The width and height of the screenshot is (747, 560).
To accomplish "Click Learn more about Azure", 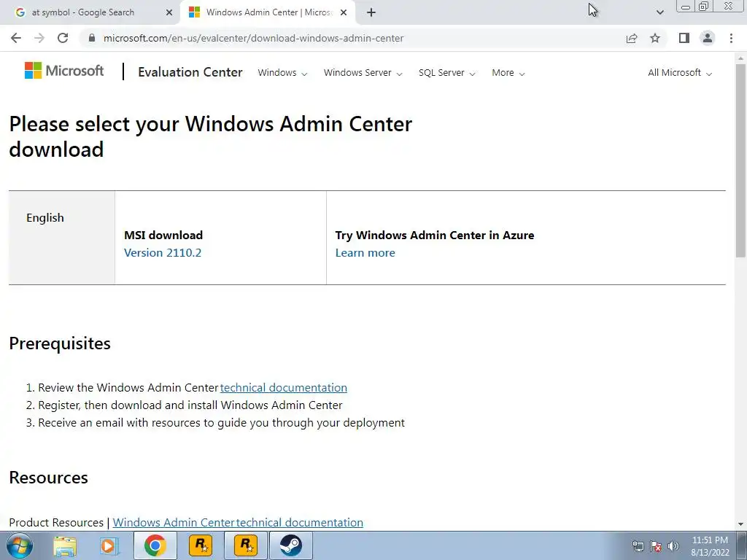I will coord(365,253).
